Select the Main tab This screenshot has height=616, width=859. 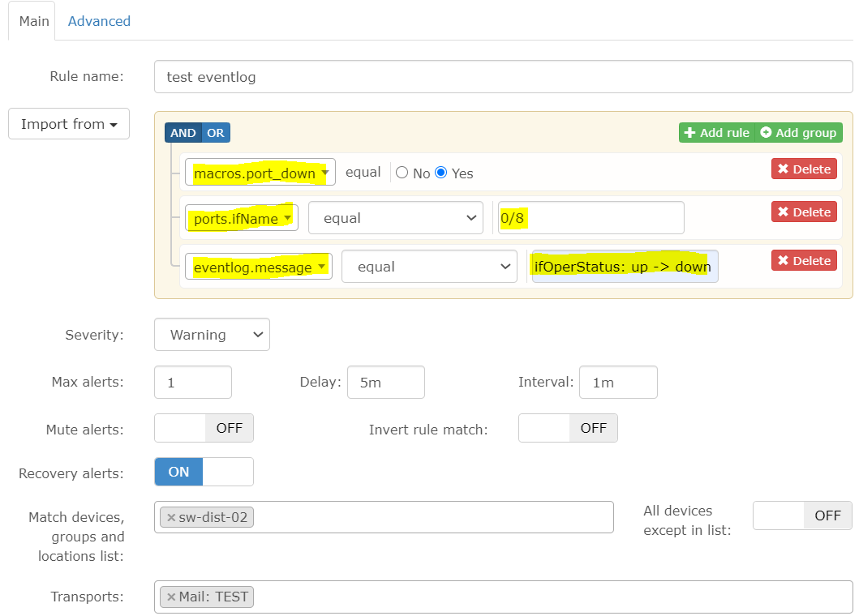[x=34, y=21]
